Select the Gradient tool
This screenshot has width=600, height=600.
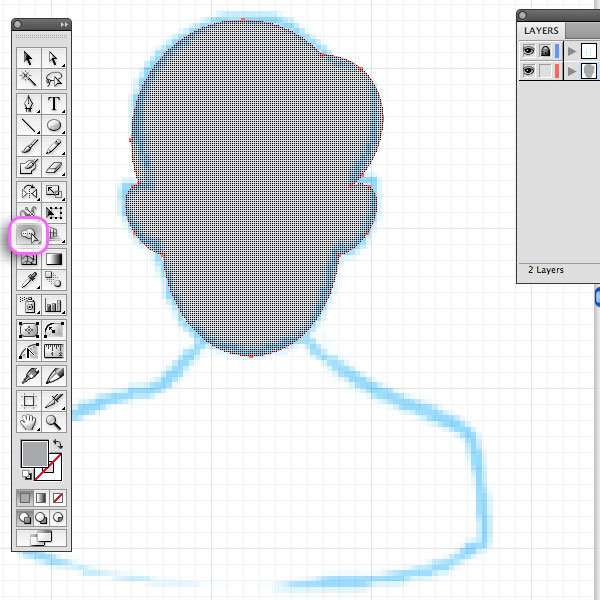(x=54, y=259)
